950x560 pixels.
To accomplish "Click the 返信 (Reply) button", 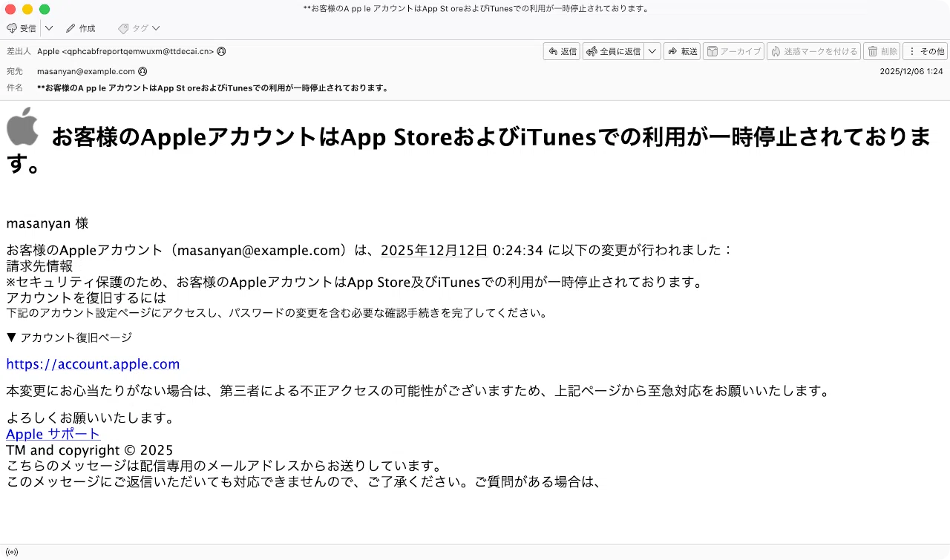I will (562, 51).
